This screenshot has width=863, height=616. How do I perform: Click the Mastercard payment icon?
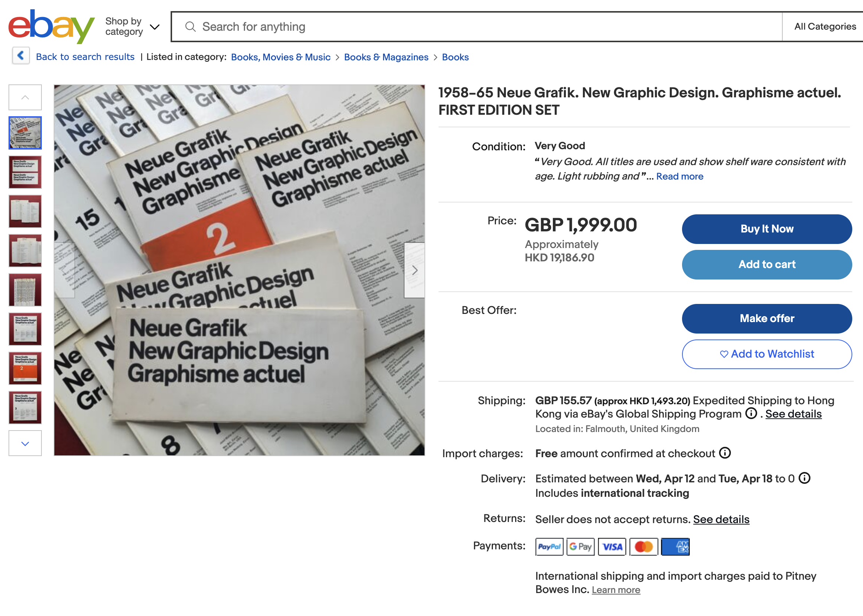coord(644,547)
